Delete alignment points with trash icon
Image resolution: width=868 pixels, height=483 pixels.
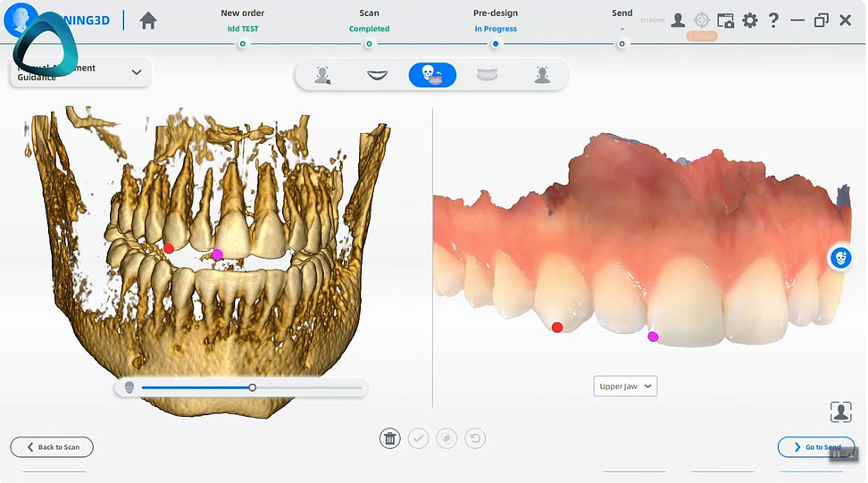point(389,438)
